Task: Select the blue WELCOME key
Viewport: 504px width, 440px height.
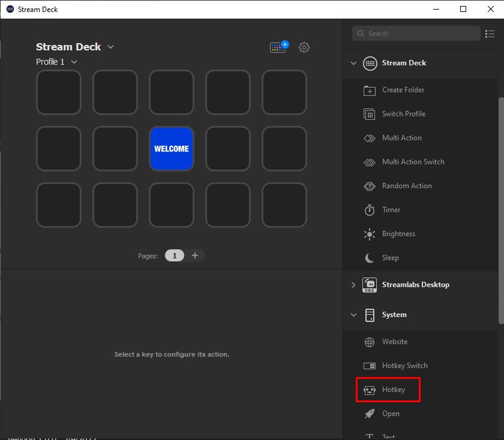Action: 172,149
